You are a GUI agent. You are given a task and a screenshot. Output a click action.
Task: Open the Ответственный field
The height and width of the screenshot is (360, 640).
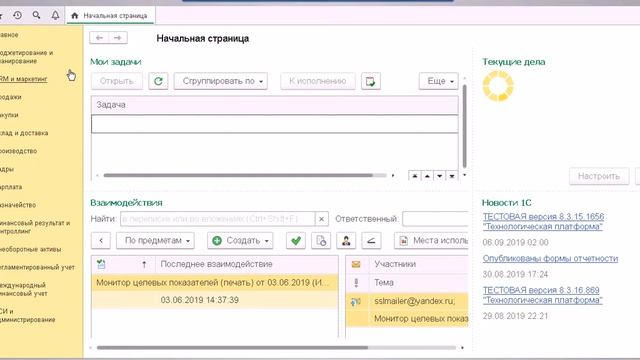coord(436,219)
